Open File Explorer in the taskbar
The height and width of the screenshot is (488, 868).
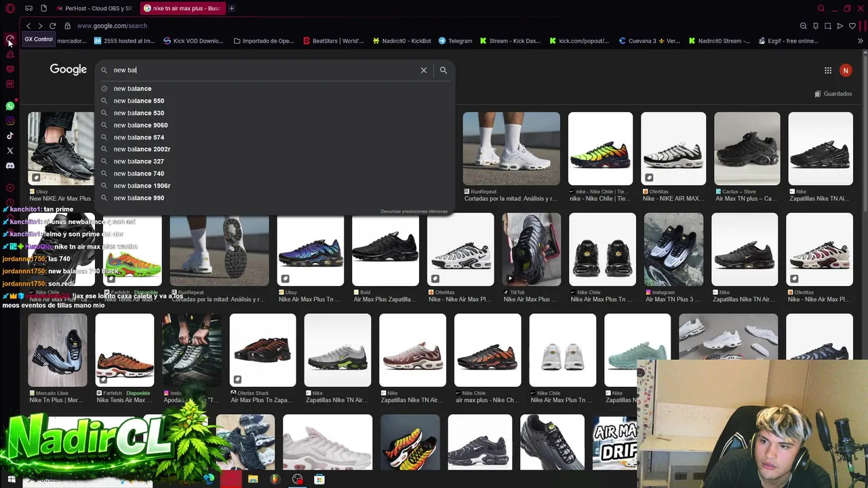point(253,479)
